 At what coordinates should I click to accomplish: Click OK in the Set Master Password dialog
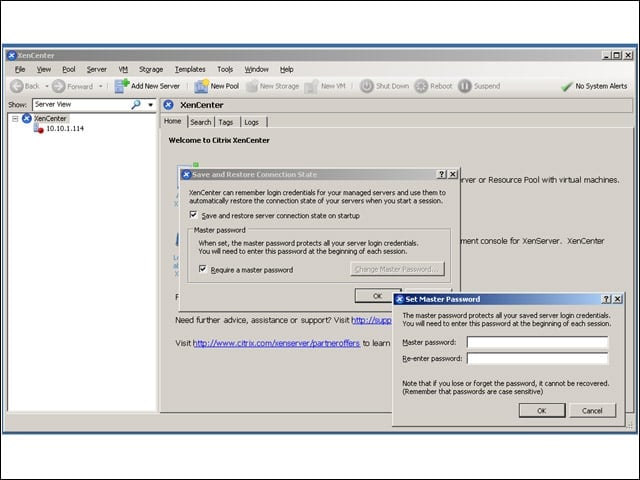542,411
